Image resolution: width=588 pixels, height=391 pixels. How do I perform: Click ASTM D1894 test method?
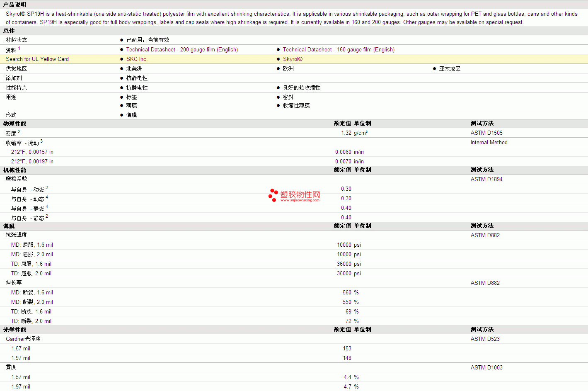click(486, 180)
